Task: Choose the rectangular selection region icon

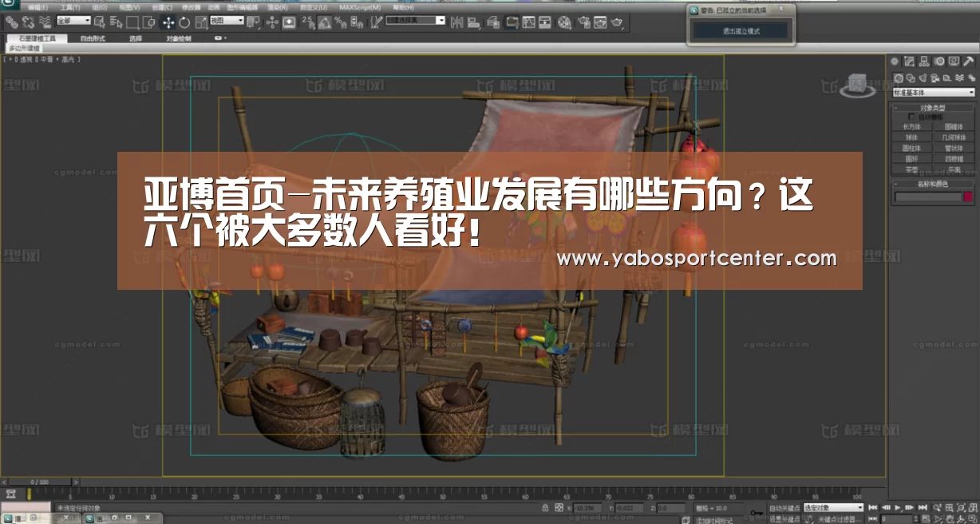Action: (132, 22)
